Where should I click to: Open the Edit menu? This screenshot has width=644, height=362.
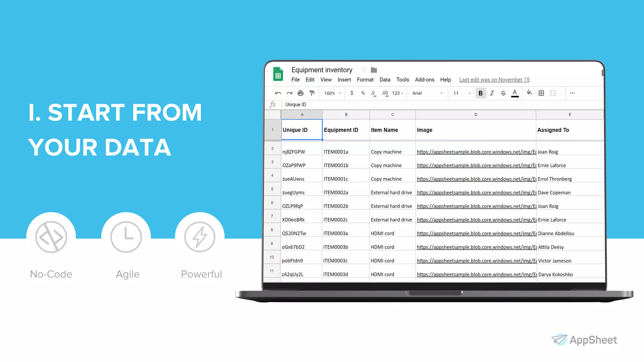(x=310, y=80)
